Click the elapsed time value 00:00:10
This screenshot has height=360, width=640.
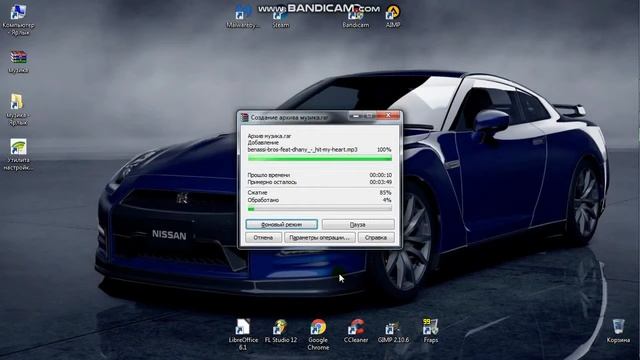point(380,175)
